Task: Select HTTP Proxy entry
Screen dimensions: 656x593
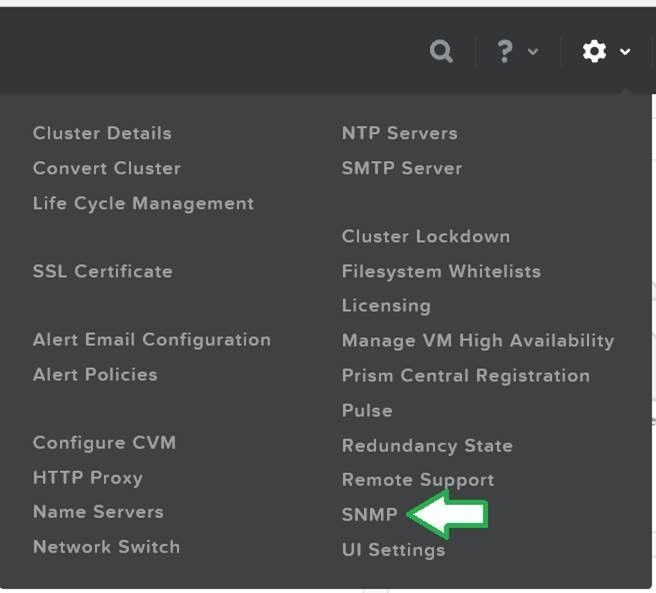Action: point(87,477)
